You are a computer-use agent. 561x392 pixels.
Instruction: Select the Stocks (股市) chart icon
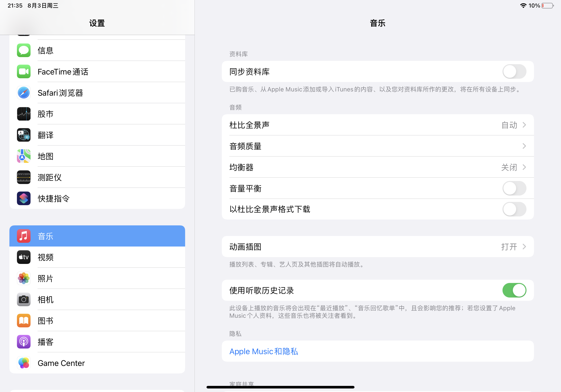coord(24,114)
